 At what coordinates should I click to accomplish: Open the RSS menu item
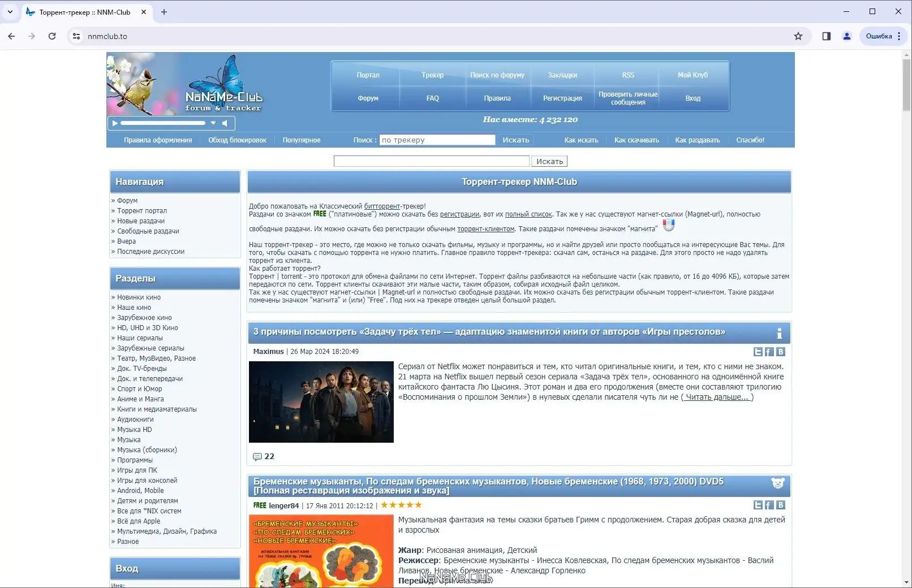[x=628, y=75]
